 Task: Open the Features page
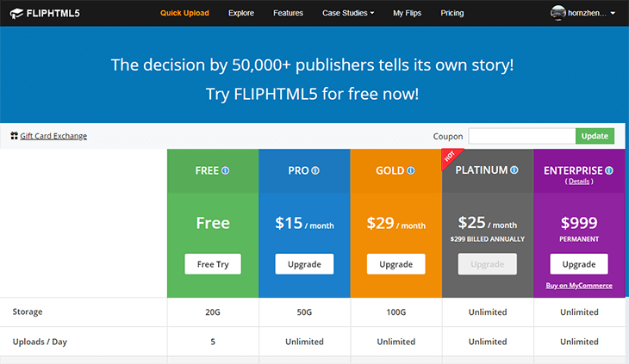(x=288, y=13)
